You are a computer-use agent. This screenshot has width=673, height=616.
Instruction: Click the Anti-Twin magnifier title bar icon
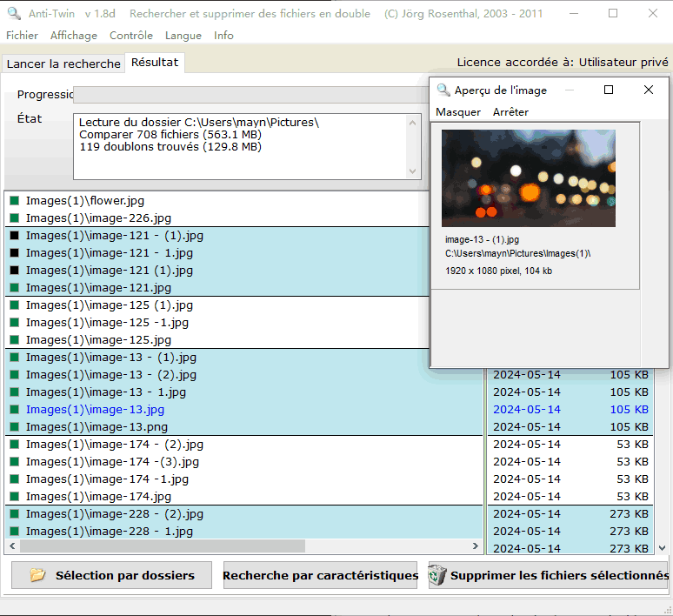14,13
